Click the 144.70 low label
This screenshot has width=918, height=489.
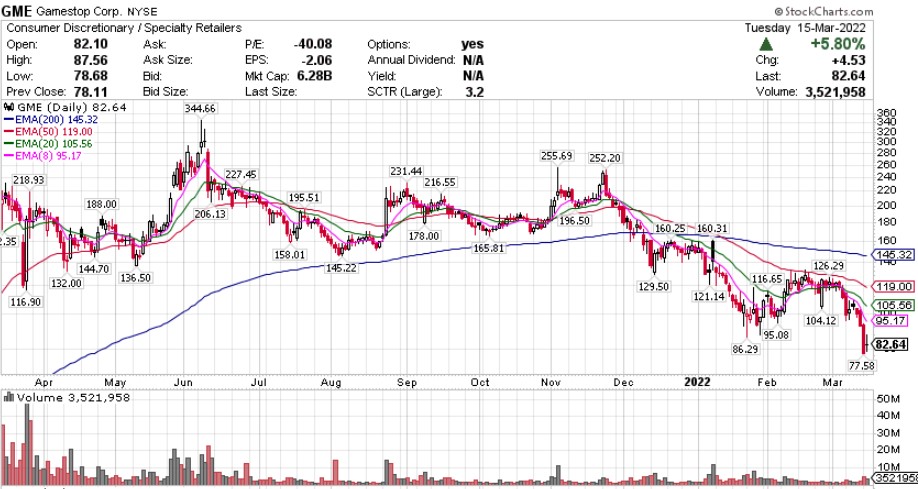(x=94, y=269)
